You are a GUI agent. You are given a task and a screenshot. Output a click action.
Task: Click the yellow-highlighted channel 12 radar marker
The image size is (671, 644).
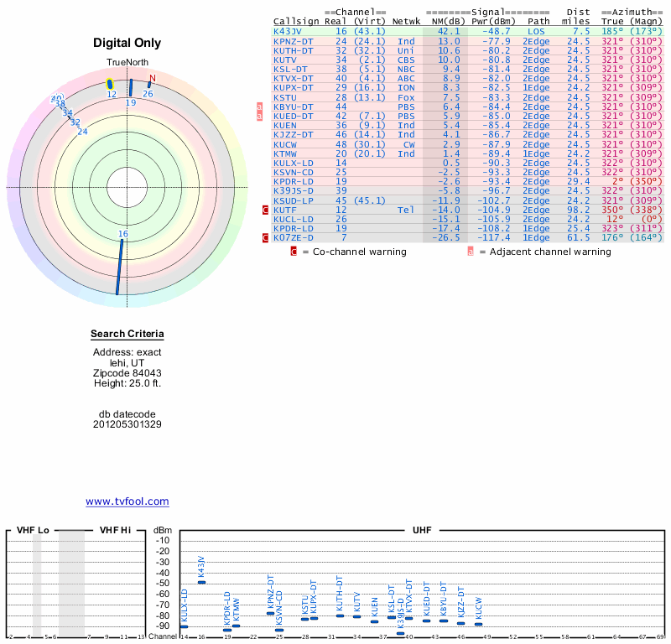(110, 85)
